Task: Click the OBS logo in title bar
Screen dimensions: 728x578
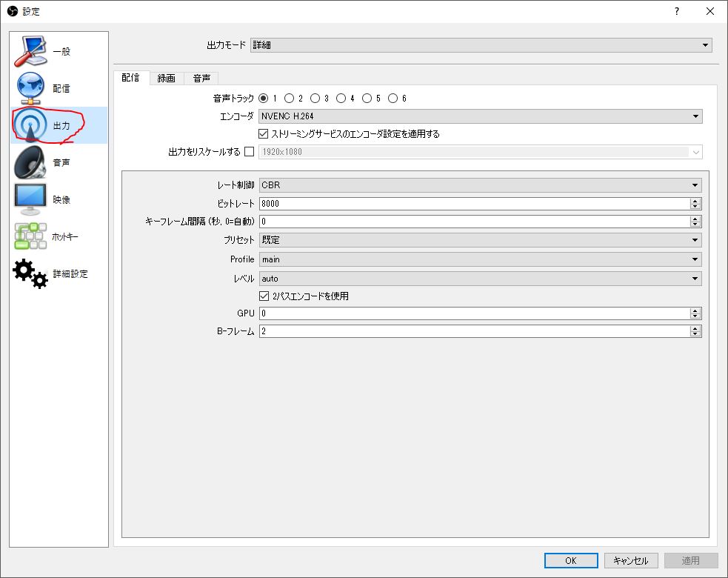Action: 13,11
